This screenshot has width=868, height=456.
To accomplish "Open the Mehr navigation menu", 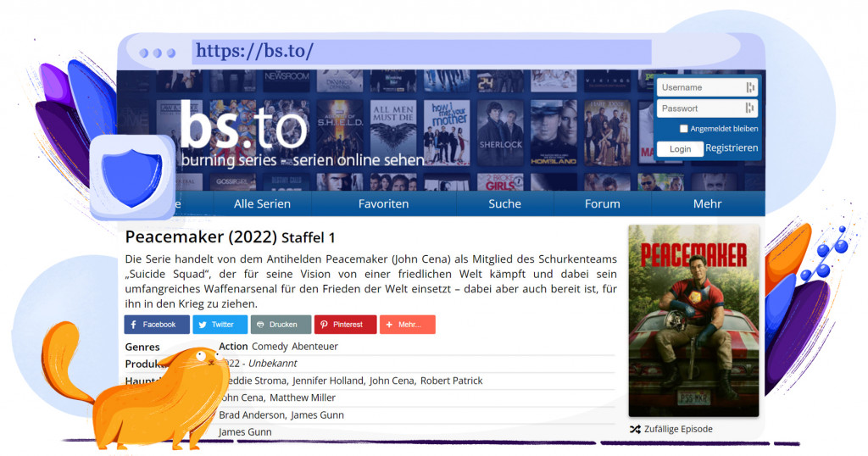I will pos(708,203).
